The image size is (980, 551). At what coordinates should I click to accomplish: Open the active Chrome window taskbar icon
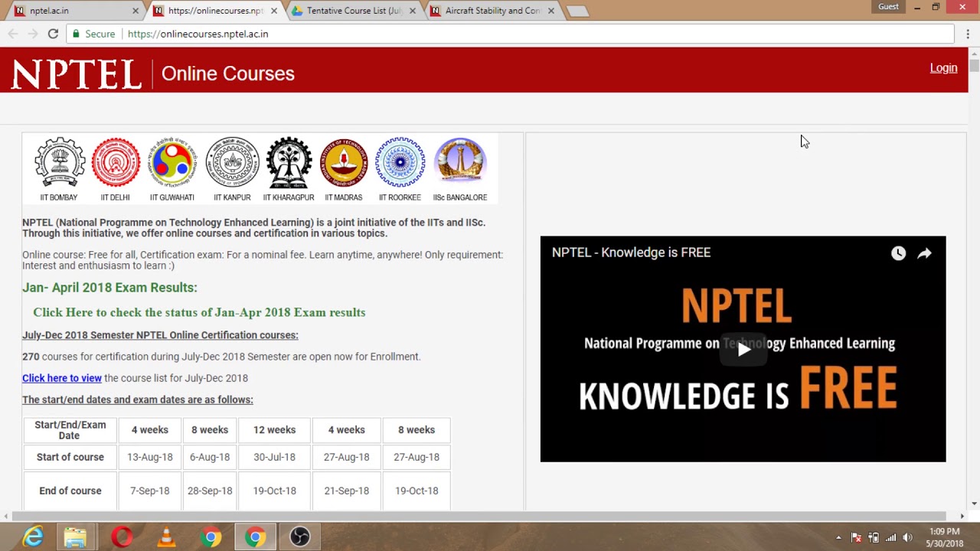coord(255,537)
